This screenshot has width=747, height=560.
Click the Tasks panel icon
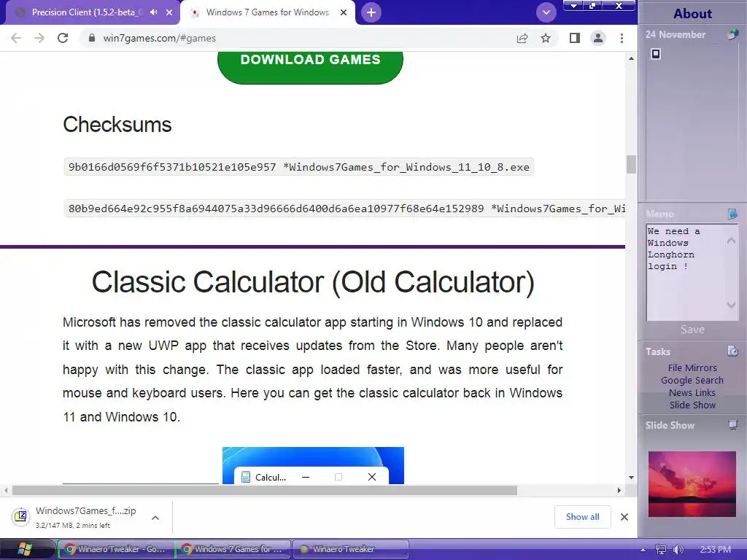pyautogui.click(x=732, y=351)
